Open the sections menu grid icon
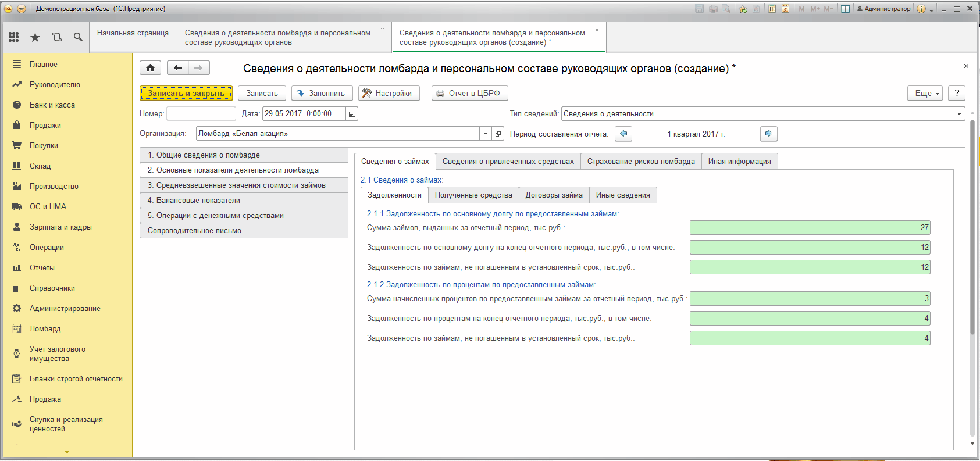 14,37
